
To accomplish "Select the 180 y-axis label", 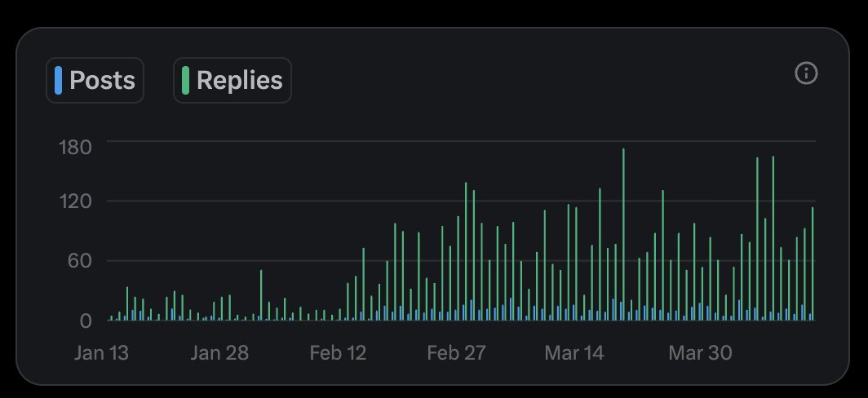I will tap(75, 148).
